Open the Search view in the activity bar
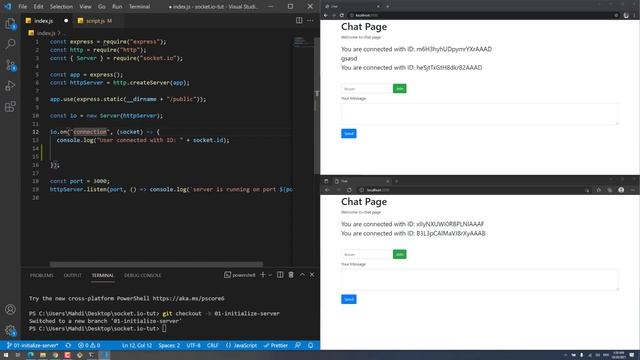 [x=10, y=44]
